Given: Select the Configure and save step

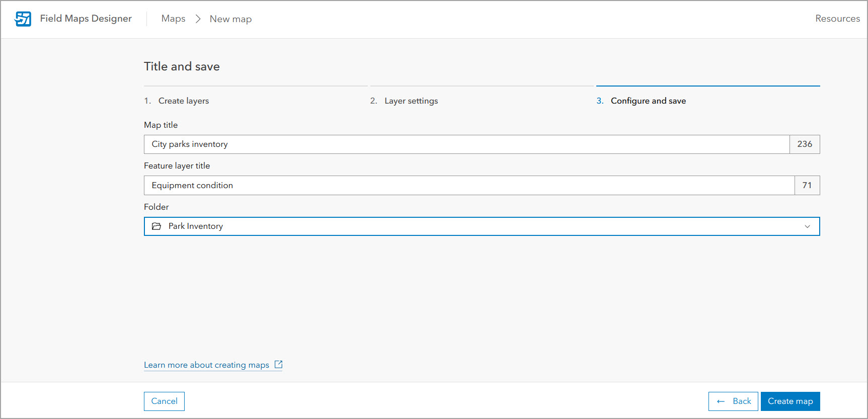Looking at the screenshot, I should point(648,101).
